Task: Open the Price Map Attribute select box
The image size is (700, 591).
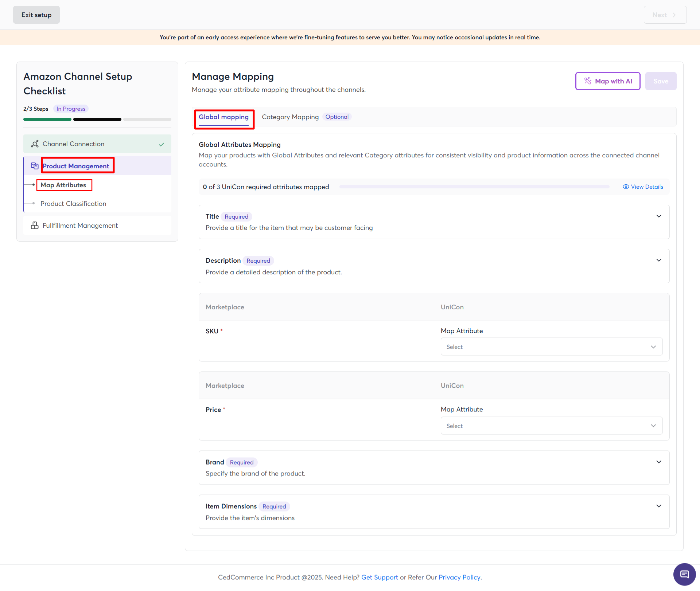Action: [551, 426]
